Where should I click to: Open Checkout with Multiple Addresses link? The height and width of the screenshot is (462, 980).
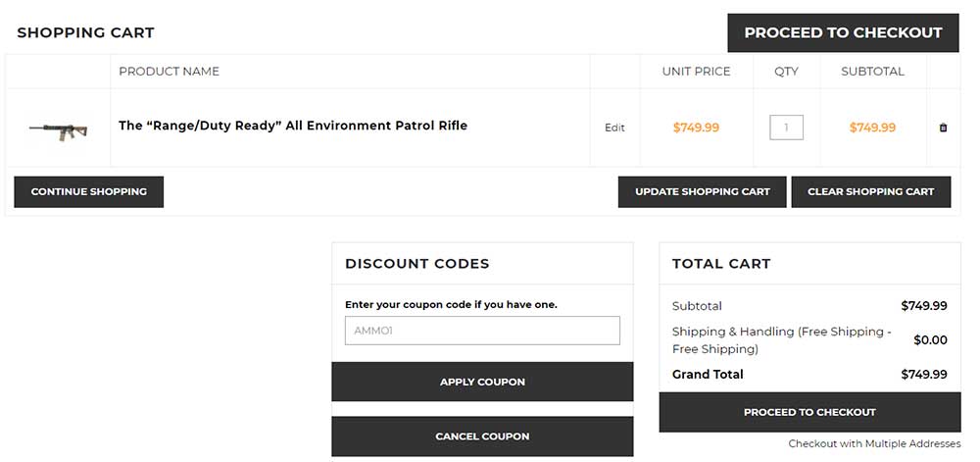coord(874,444)
